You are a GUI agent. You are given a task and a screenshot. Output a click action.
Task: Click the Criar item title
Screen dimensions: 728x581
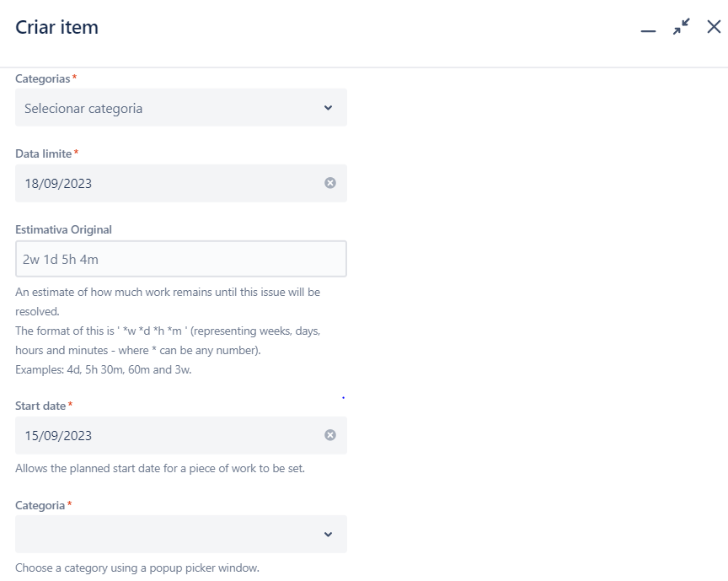coord(56,28)
